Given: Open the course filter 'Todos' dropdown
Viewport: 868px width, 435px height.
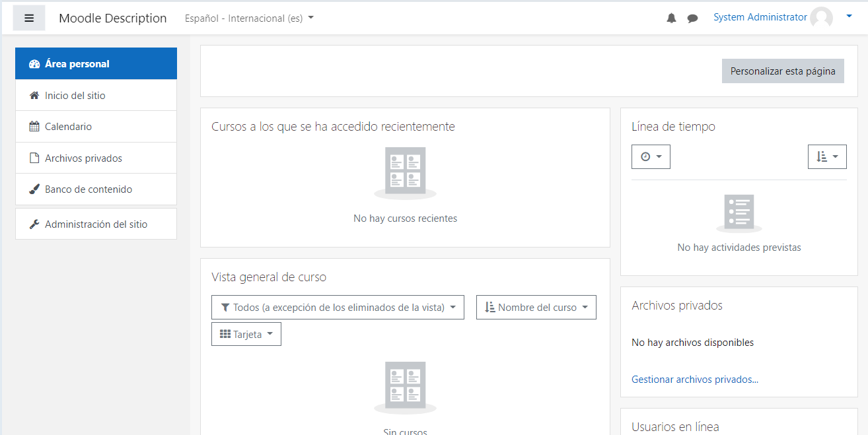Looking at the screenshot, I should (x=338, y=308).
